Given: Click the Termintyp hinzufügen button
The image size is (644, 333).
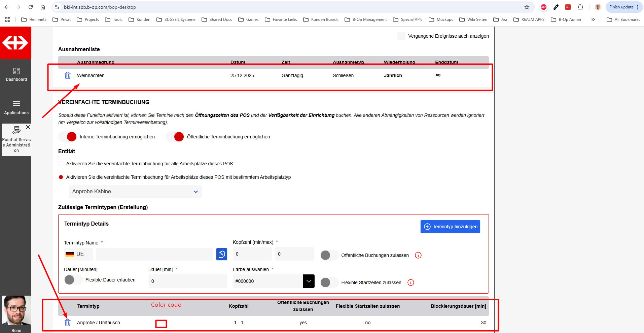Looking at the screenshot, I should [450, 227].
